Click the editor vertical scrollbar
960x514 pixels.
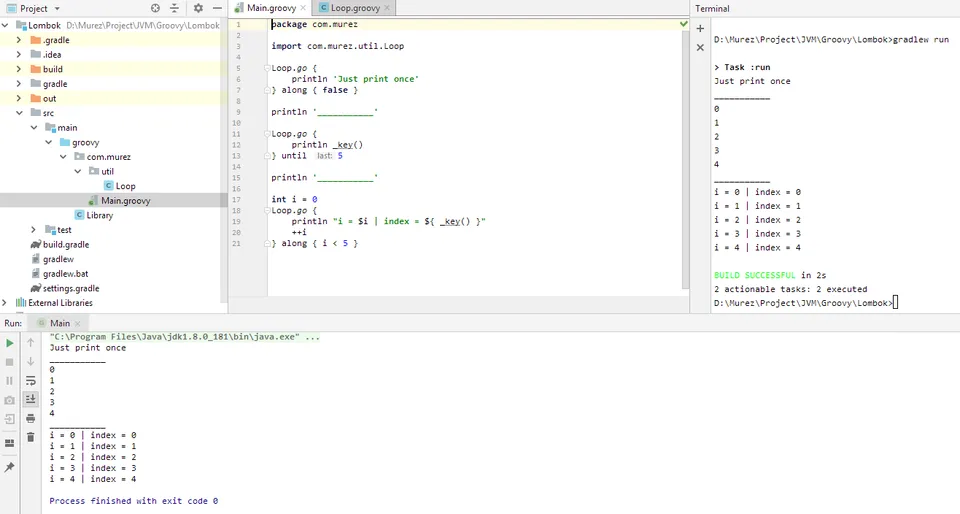coord(685,159)
